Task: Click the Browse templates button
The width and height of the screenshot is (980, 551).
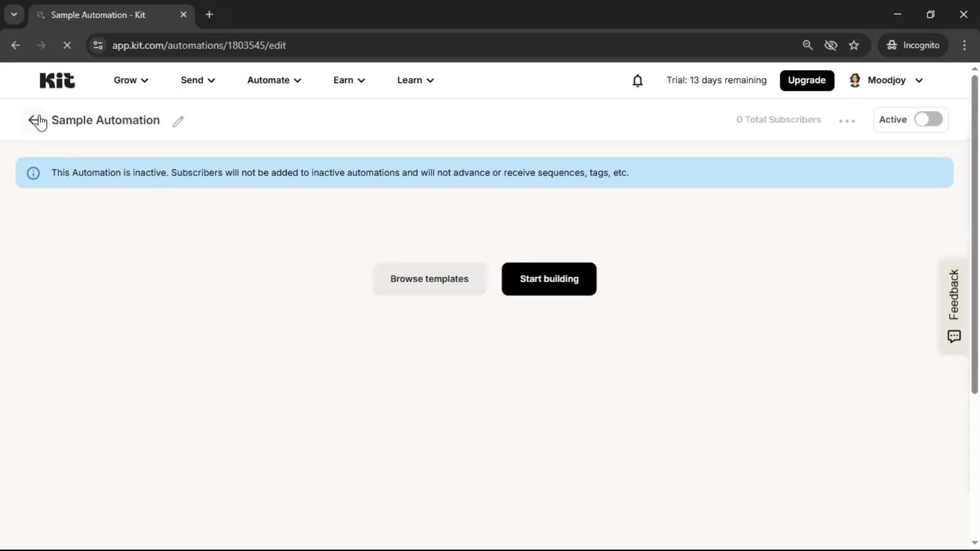Action: coord(429,279)
